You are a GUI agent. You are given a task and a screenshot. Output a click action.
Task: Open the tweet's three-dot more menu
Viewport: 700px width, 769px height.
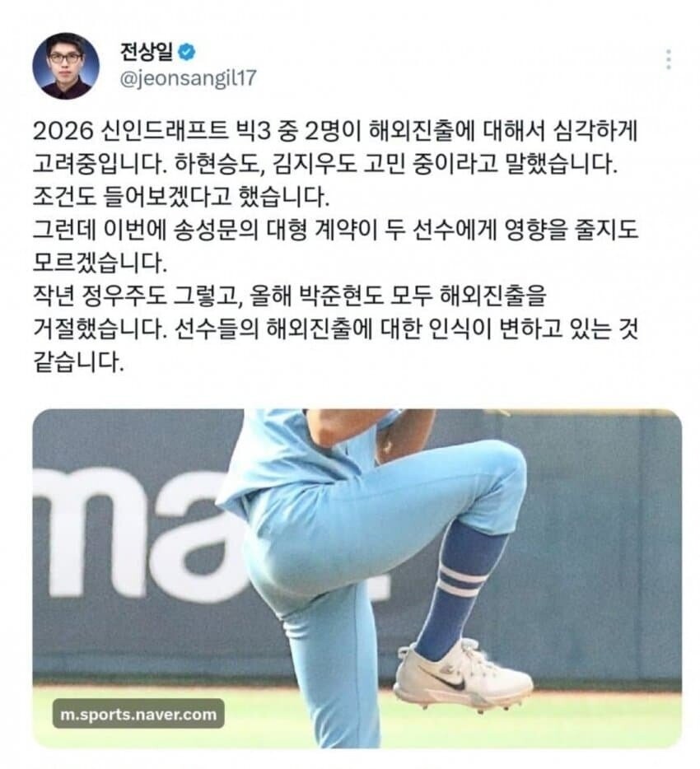(x=668, y=60)
